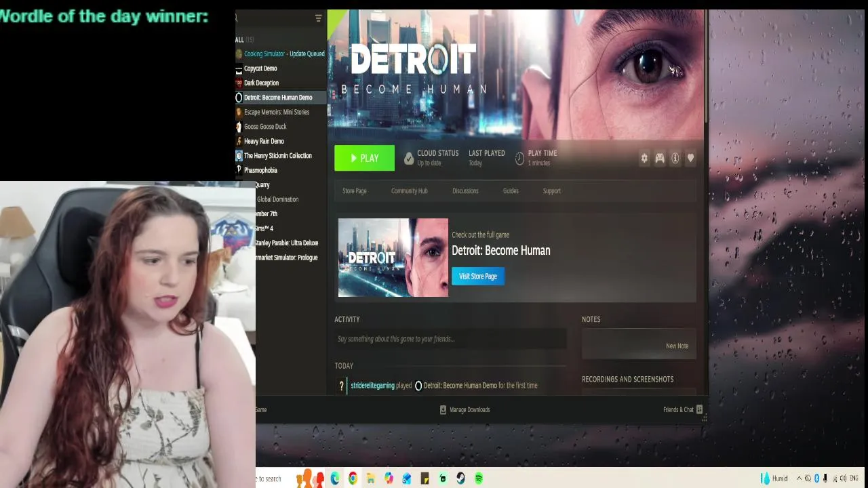The image size is (868, 488).
Task: Click the weather Humid widget
Action: [774, 479]
